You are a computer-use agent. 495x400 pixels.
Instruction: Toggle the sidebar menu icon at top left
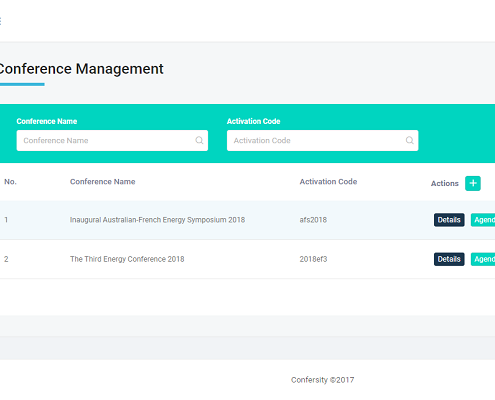click(0, 21)
